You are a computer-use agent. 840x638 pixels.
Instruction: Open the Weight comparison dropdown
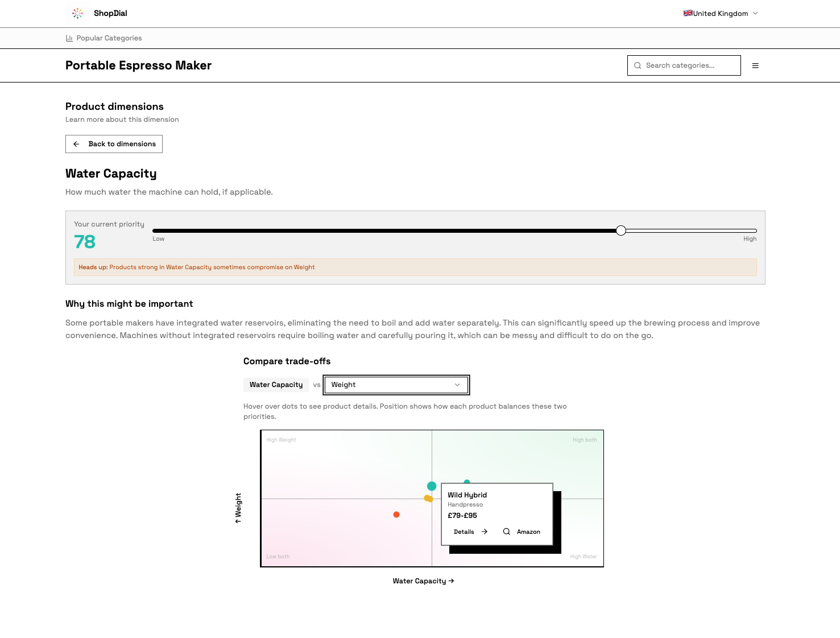coord(396,385)
